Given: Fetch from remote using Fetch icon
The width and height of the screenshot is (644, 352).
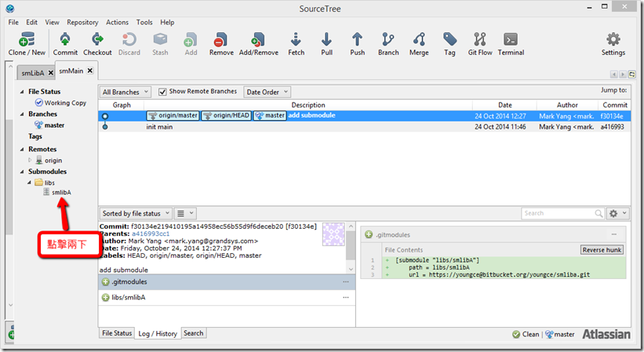Looking at the screenshot, I should tap(297, 44).
